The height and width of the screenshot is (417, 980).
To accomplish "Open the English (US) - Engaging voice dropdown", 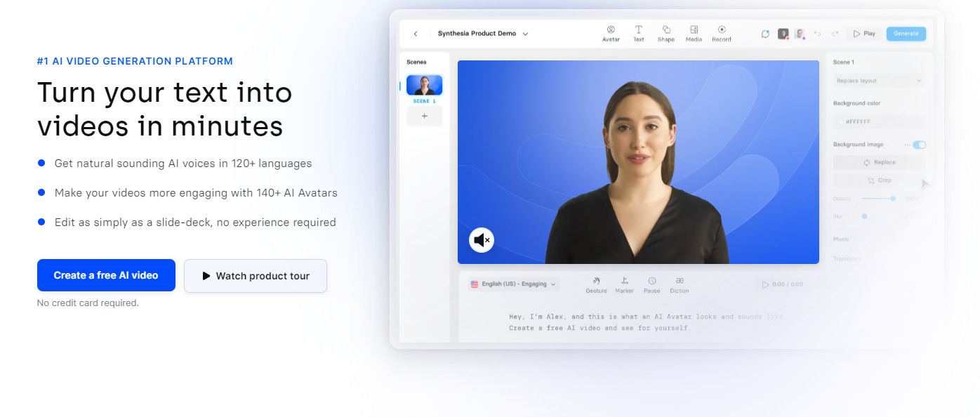I will pyautogui.click(x=513, y=284).
